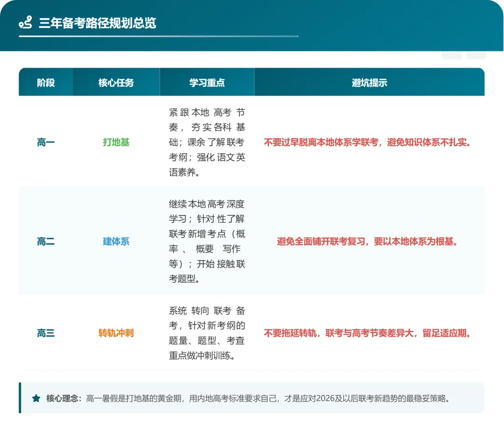Click the blue 建体系 task label
This screenshot has width=504, height=430.
pos(116,241)
